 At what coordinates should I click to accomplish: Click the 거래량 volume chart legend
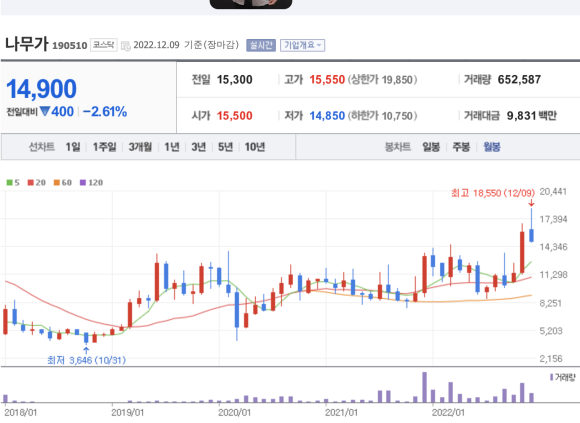[563, 378]
